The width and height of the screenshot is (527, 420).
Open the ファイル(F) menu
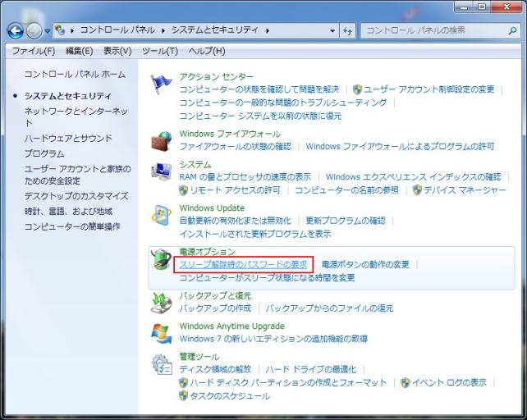point(34,51)
